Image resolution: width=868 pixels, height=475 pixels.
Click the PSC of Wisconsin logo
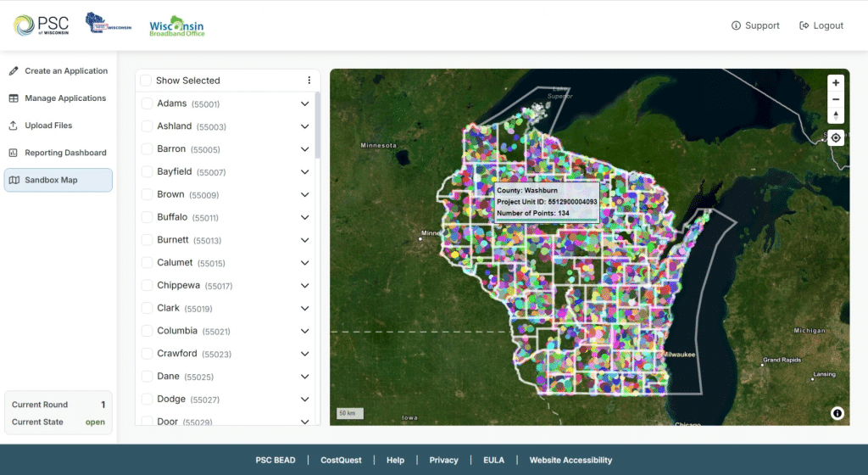coord(42,25)
